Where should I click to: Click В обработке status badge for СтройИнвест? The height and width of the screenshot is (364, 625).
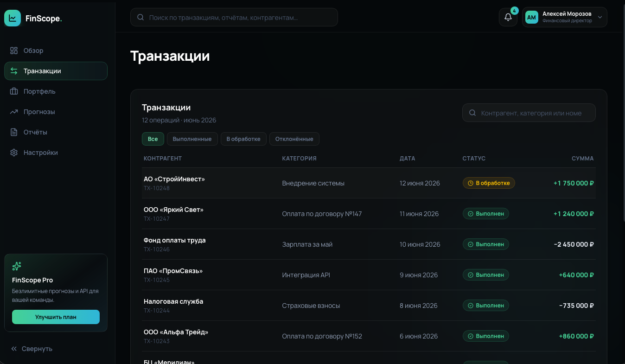(x=489, y=183)
